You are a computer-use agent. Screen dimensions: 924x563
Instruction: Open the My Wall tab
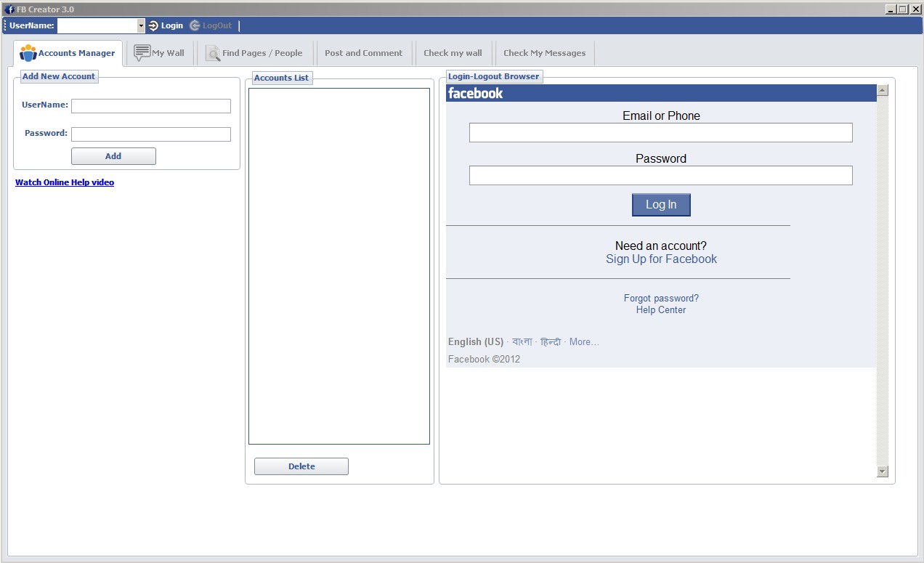pyautogui.click(x=160, y=53)
